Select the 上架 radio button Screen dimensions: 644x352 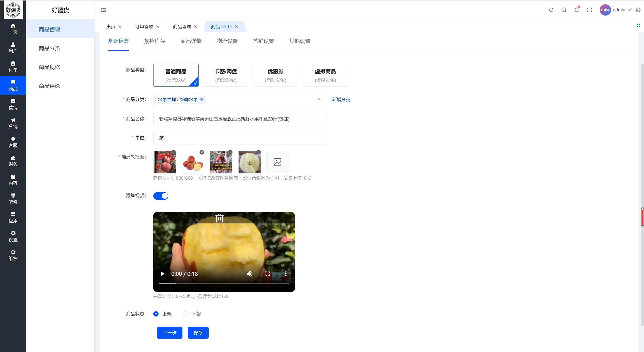pyautogui.click(x=156, y=314)
